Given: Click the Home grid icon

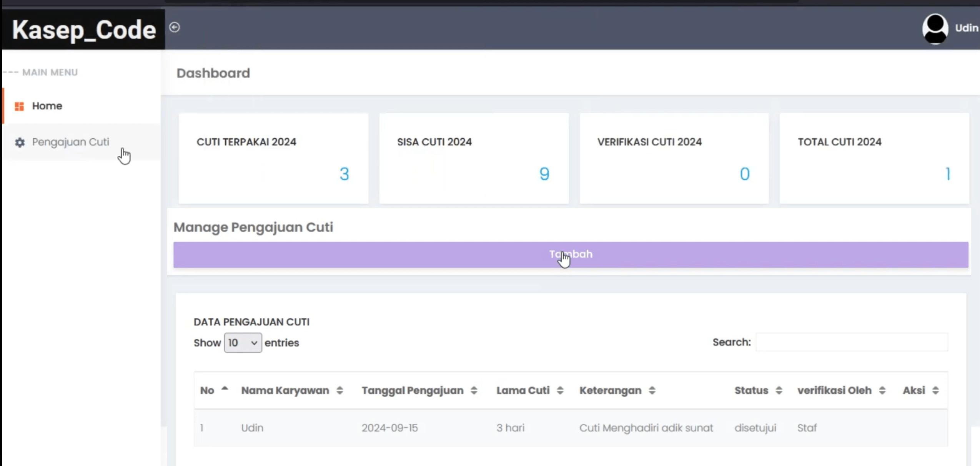Looking at the screenshot, I should click(19, 106).
